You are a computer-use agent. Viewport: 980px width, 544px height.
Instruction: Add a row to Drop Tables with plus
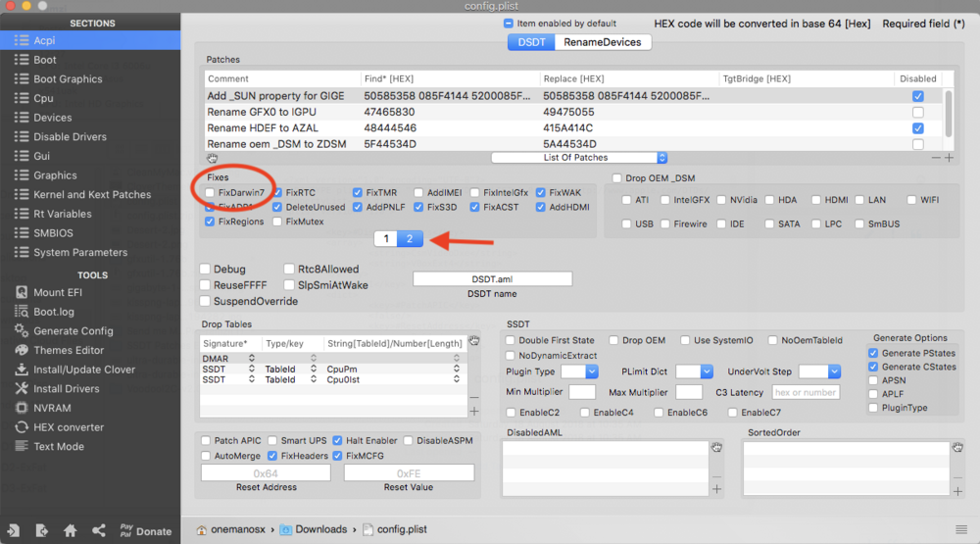474,411
